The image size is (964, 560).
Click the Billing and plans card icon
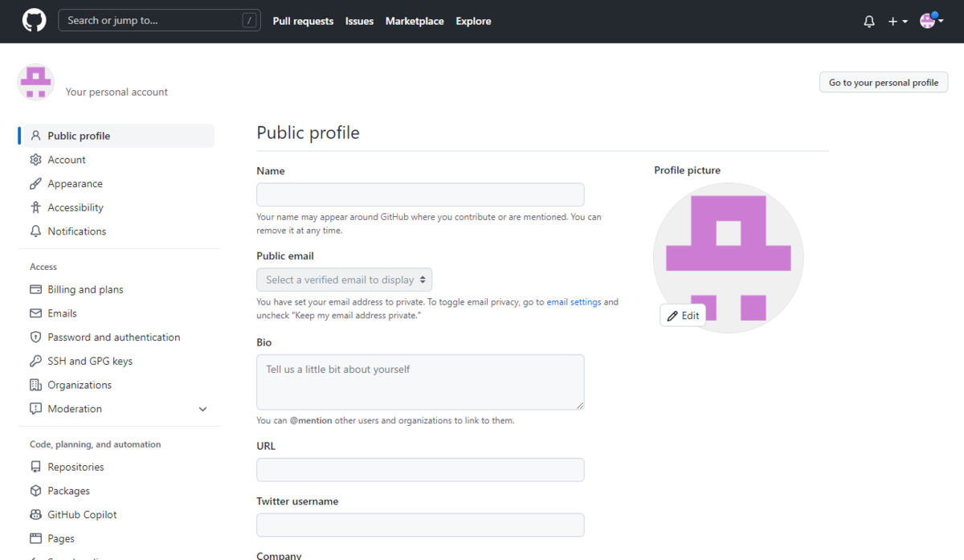35,289
